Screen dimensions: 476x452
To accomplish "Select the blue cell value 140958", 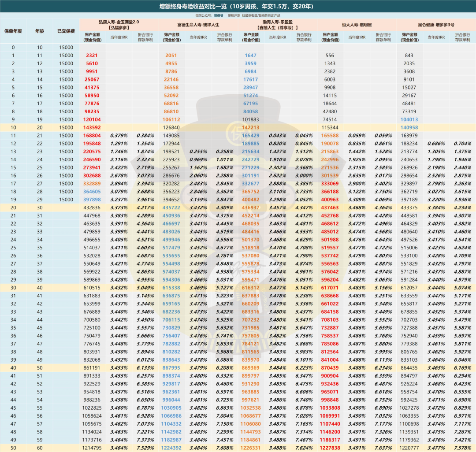I will [x=409, y=128].
